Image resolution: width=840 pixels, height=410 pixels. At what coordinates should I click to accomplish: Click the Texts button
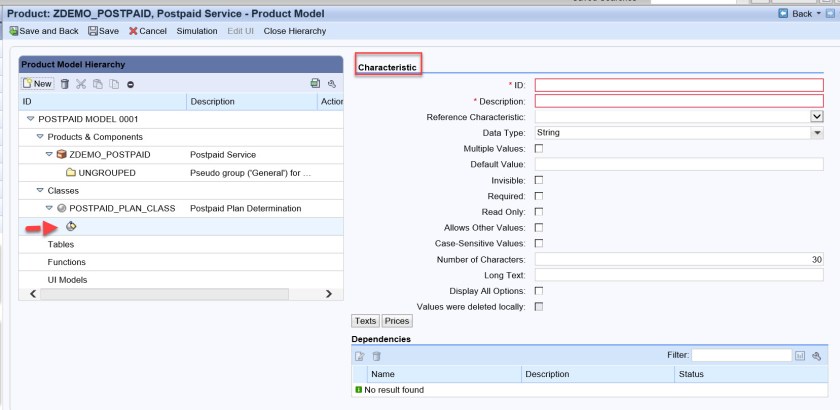365,321
